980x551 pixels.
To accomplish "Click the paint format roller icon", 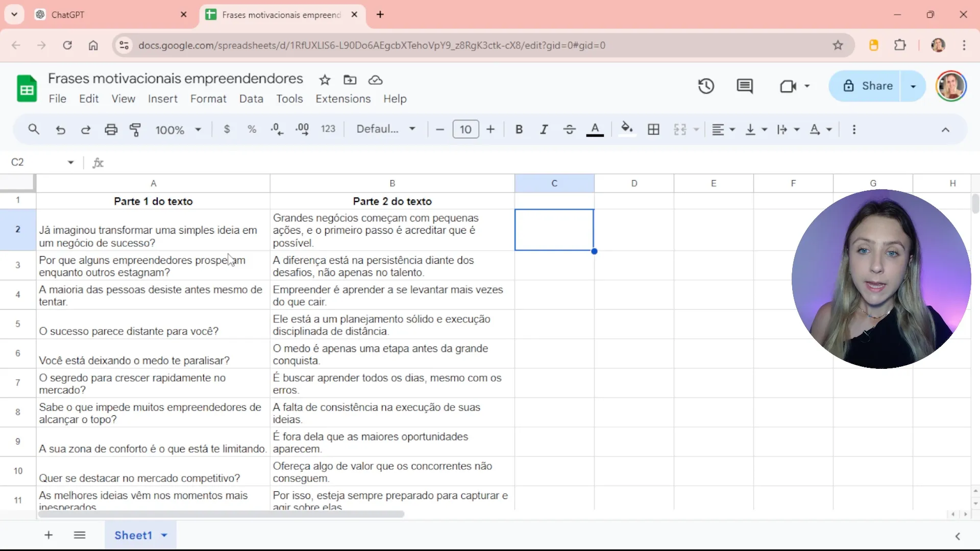I will click(x=135, y=130).
